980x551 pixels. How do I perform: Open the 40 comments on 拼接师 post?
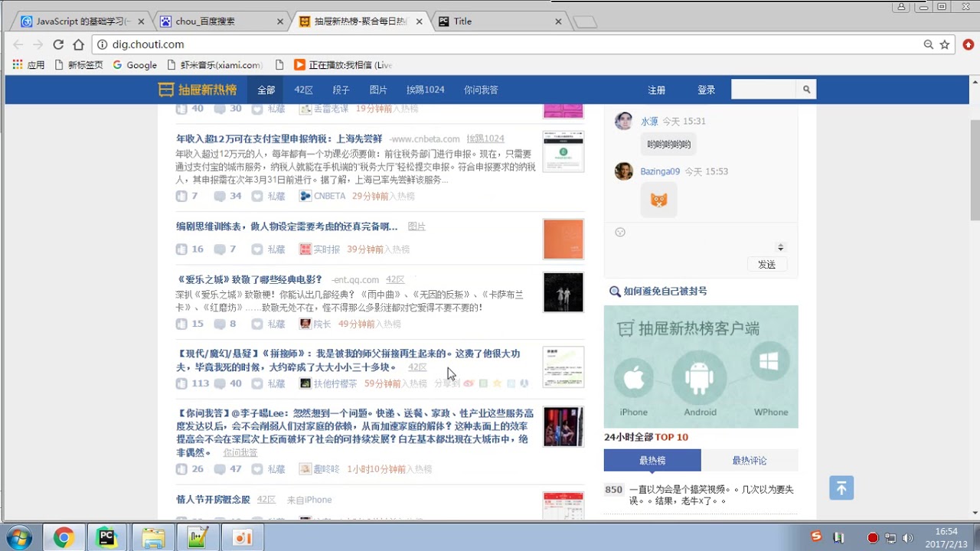click(227, 383)
